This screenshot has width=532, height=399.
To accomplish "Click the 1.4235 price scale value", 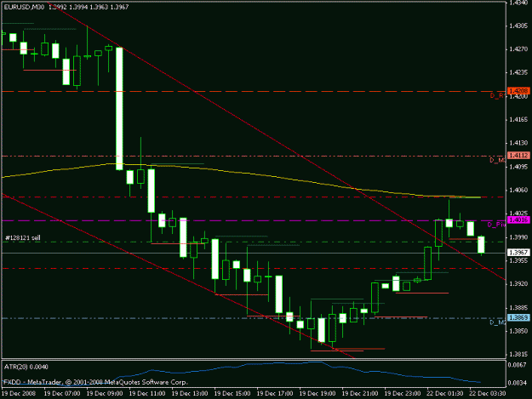I will click(x=518, y=72).
